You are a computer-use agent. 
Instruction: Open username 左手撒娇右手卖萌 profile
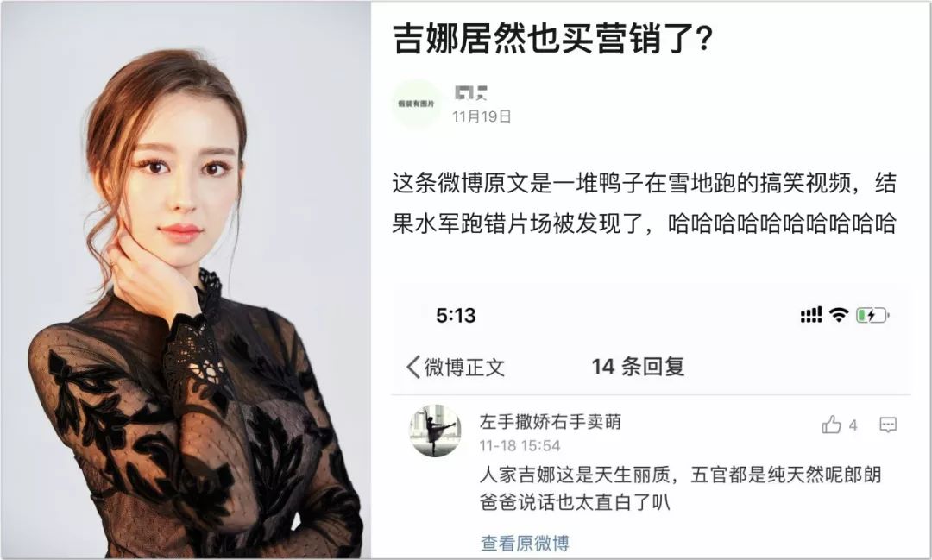pos(551,421)
